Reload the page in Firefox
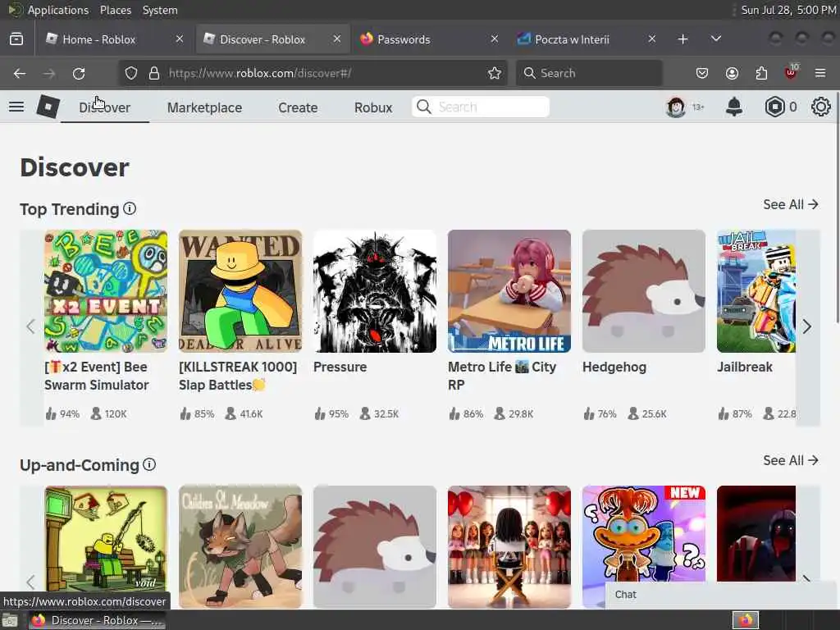Image resolution: width=840 pixels, height=630 pixels. 79,73
